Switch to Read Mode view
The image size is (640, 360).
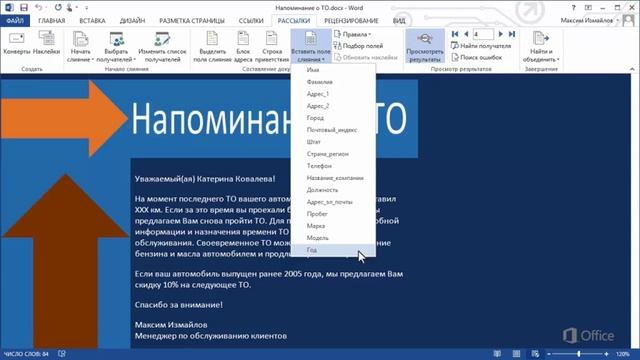[x=497, y=354]
